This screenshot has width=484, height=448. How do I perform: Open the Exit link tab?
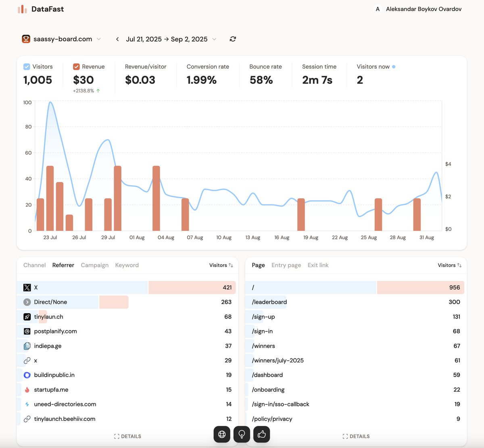click(318, 265)
